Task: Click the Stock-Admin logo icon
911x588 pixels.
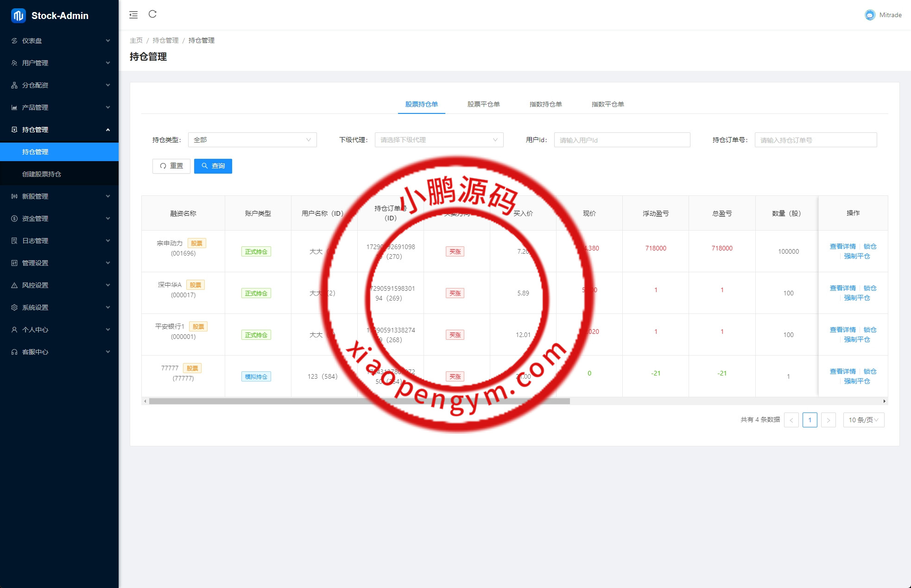Action: (19, 16)
